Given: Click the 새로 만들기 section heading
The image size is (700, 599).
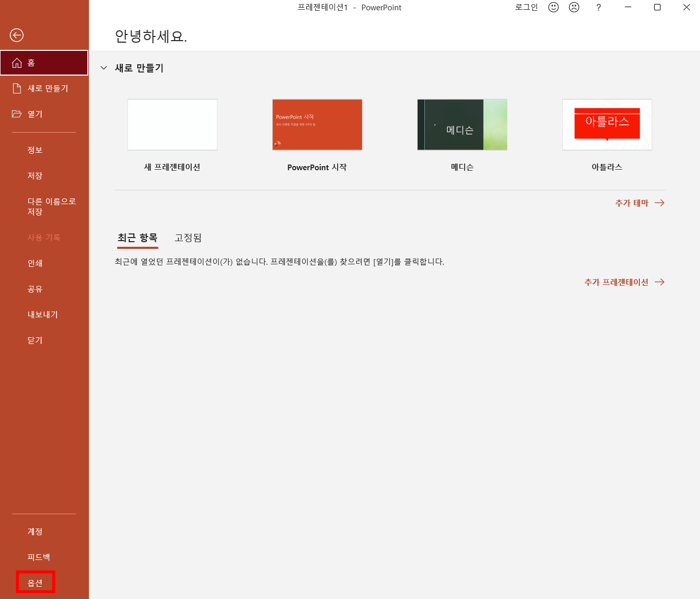Looking at the screenshot, I should click(139, 68).
